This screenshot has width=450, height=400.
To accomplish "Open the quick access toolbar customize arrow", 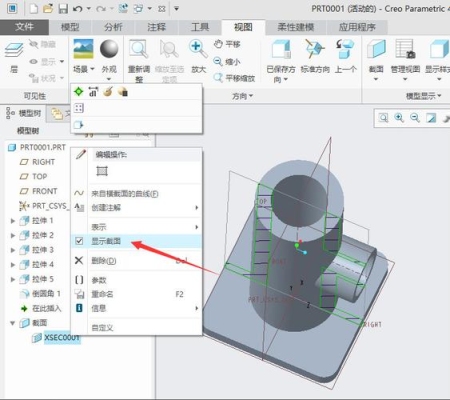I will 176,9.
